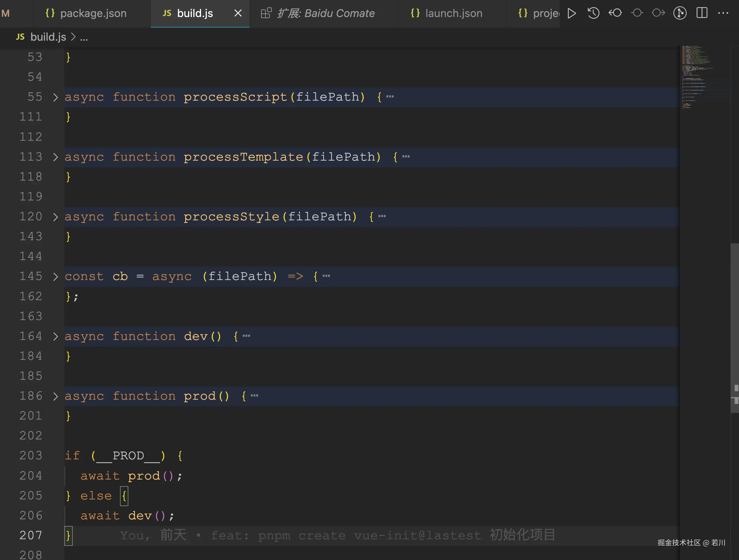This screenshot has width=739, height=560.
Task: Click build.js in the breadcrumb
Action: (x=48, y=37)
